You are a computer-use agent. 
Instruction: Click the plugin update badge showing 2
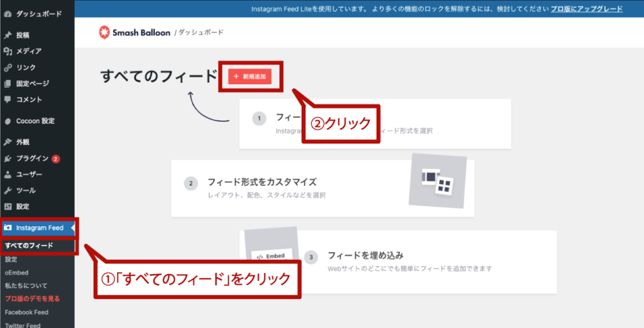[56, 159]
